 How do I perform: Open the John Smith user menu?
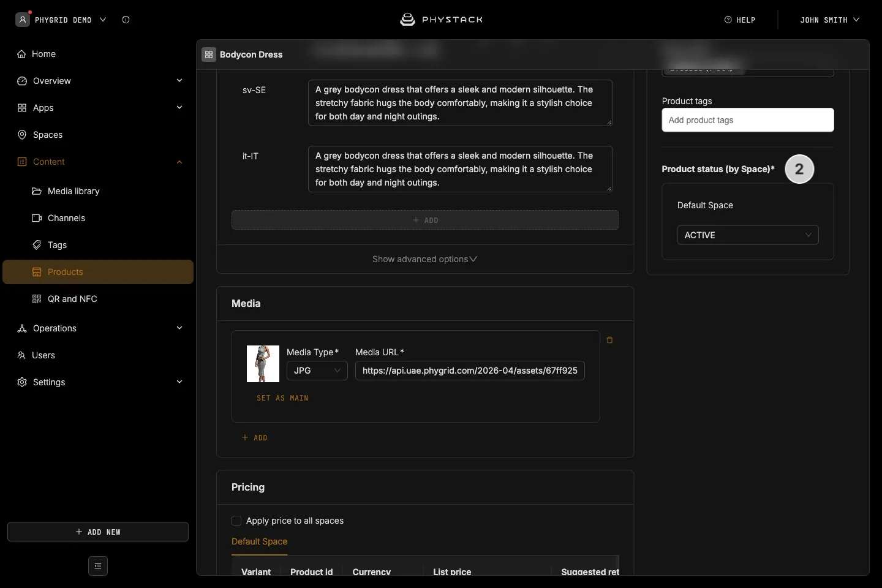[x=829, y=20]
